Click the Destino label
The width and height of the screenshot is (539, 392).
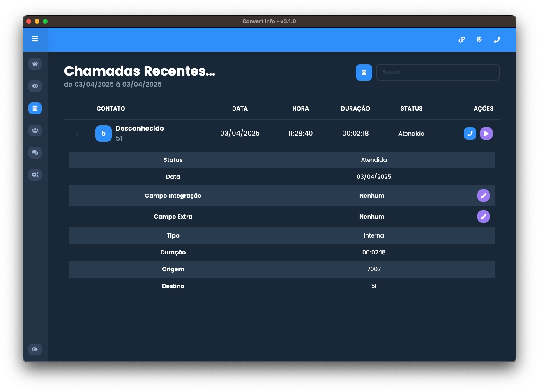(x=173, y=286)
